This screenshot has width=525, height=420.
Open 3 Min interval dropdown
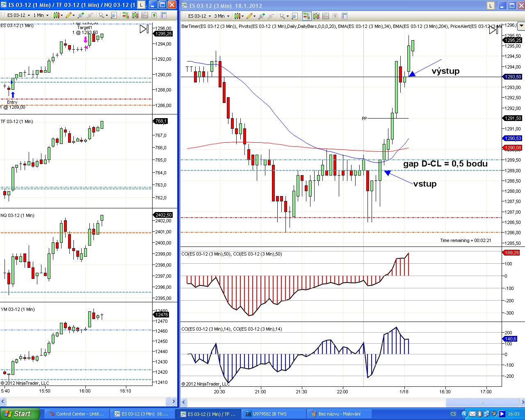223,16
